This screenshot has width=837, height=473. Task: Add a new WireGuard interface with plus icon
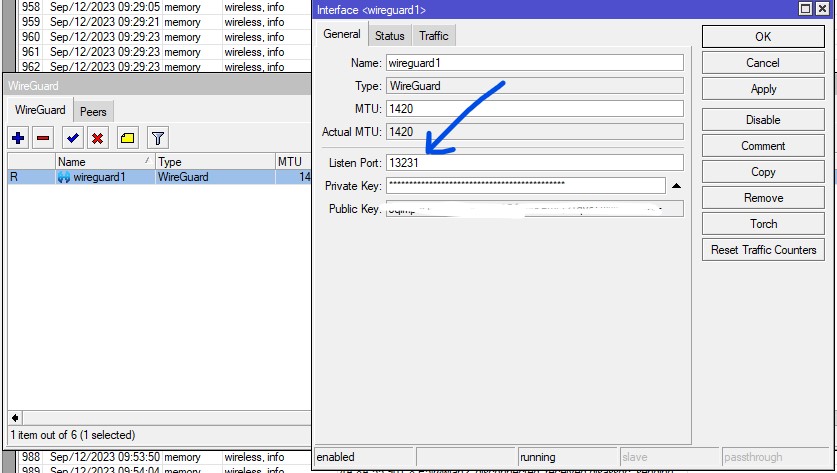point(18,138)
